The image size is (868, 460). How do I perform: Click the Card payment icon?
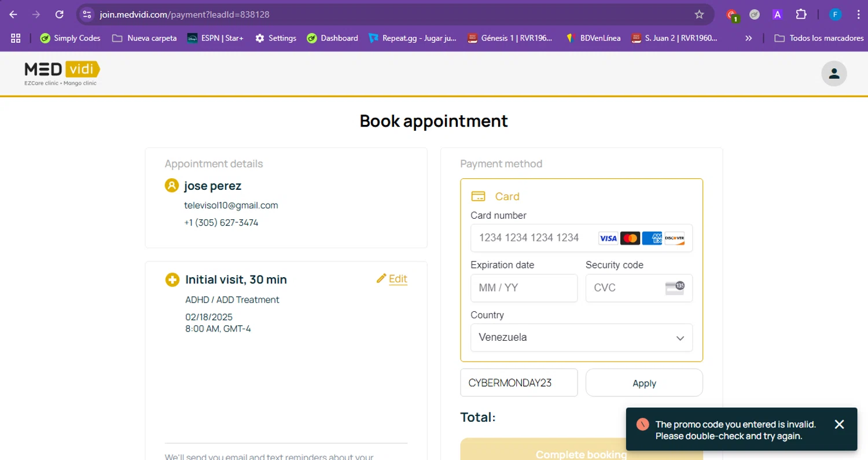479,196
